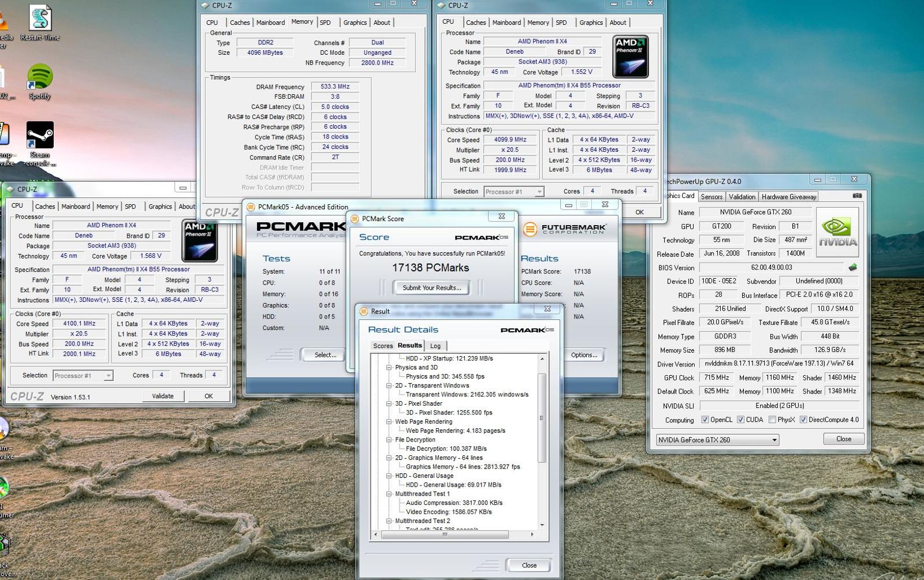Open the NVIDIA GeForce GTX 260 GPU dropdown
This screenshot has width=924, height=580.
tap(718, 440)
